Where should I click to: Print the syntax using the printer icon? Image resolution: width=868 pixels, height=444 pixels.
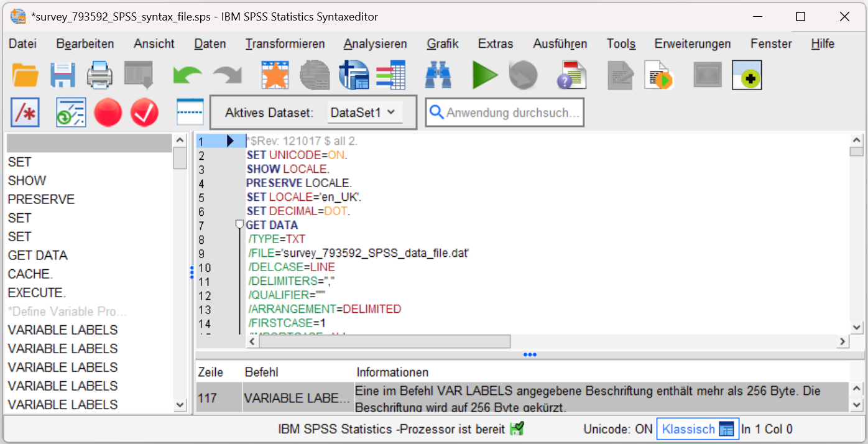pos(99,75)
